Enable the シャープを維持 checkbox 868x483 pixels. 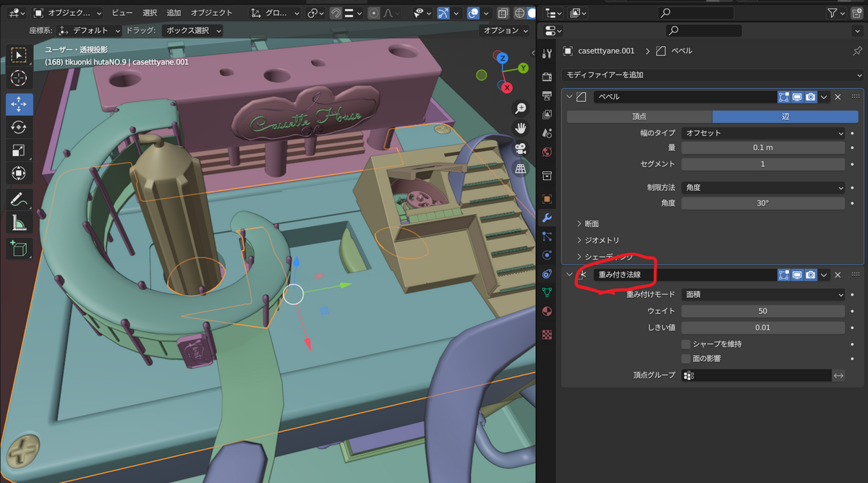pos(686,344)
